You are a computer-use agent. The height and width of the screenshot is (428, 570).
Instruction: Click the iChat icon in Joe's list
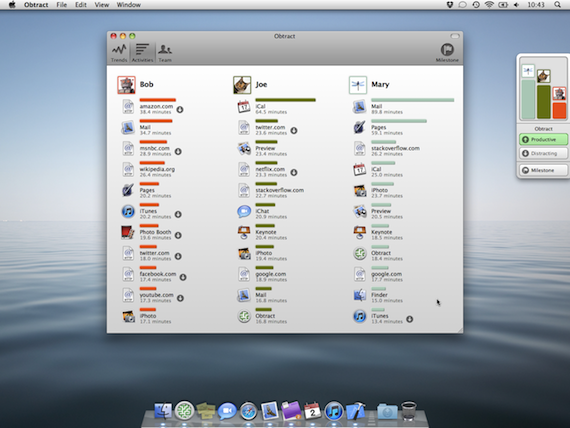[244, 211]
